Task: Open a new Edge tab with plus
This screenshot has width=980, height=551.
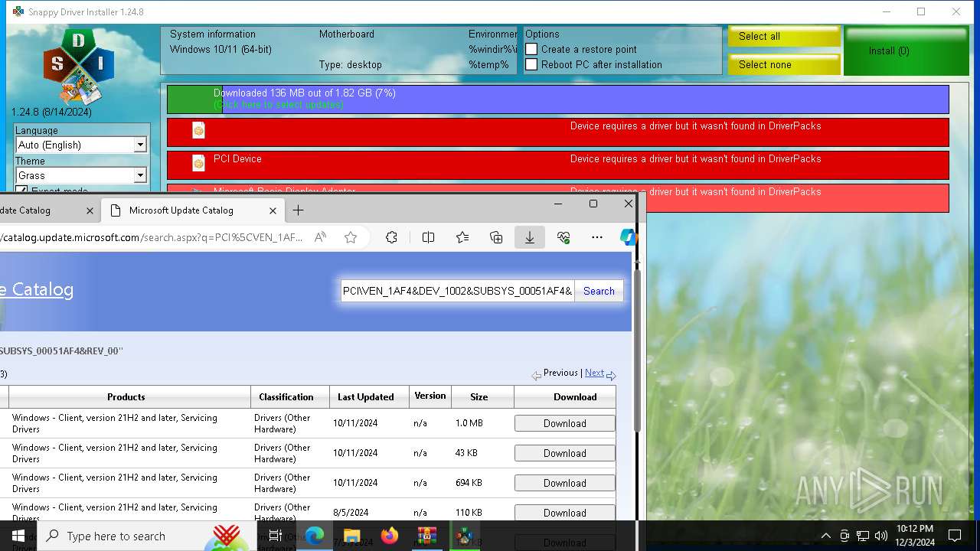Action: pyautogui.click(x=298, y=210)
